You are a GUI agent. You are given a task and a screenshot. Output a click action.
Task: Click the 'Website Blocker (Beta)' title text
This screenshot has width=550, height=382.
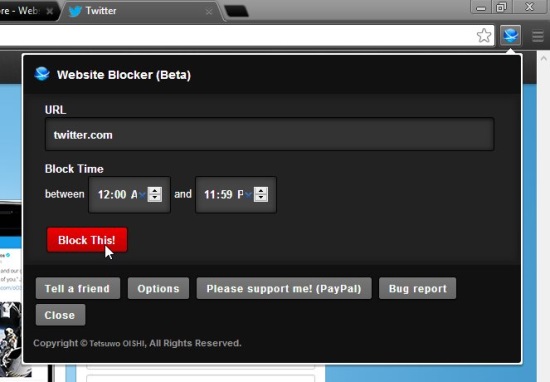(124, 75)
